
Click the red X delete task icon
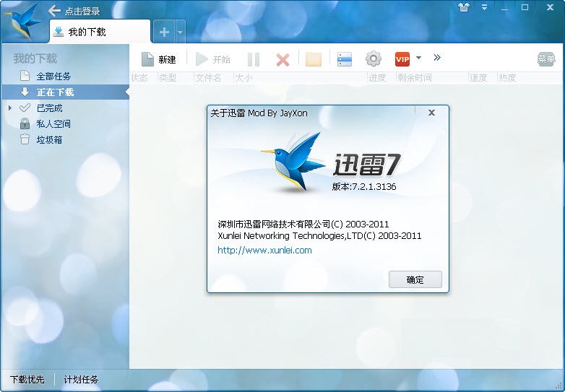coord(282,60)
